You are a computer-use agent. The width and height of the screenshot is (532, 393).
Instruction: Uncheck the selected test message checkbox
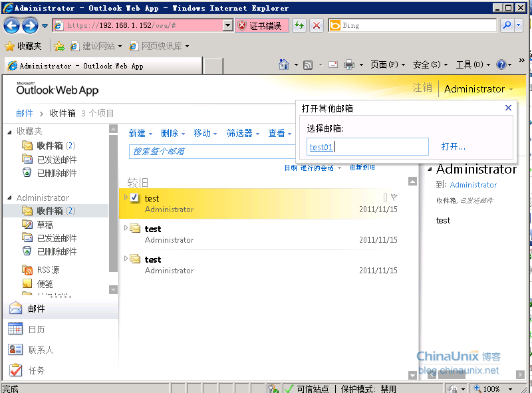coord(134,197)
